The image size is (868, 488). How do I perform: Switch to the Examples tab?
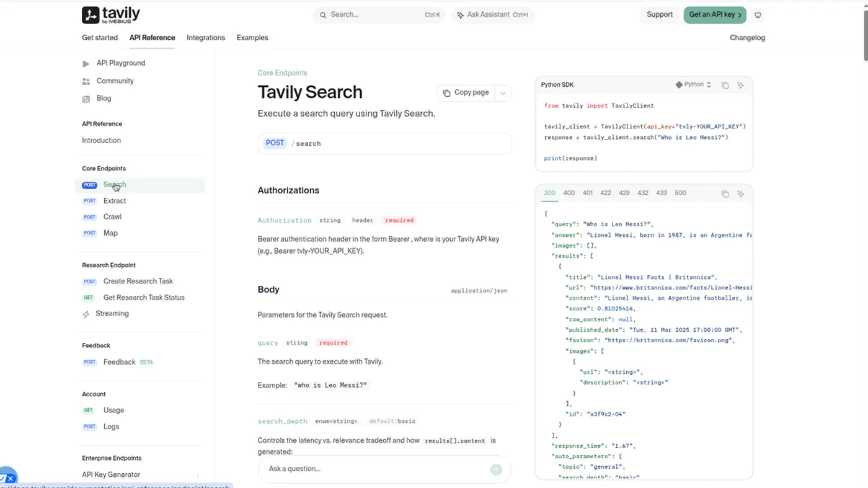(x=252, y=38)
